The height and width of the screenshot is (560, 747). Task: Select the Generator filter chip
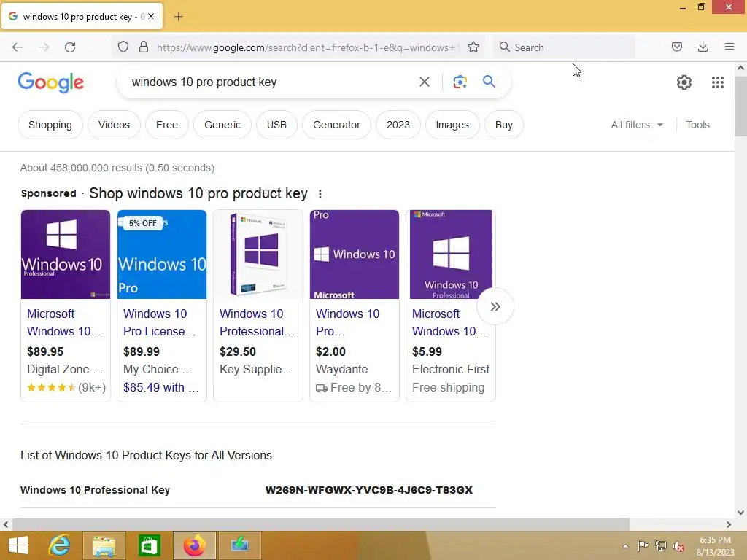[336, 125]
